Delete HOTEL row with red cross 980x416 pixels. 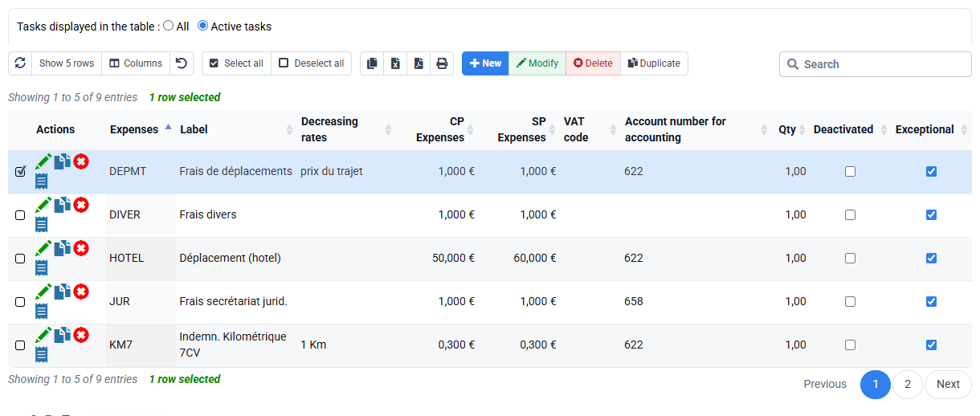pos(81,248)
